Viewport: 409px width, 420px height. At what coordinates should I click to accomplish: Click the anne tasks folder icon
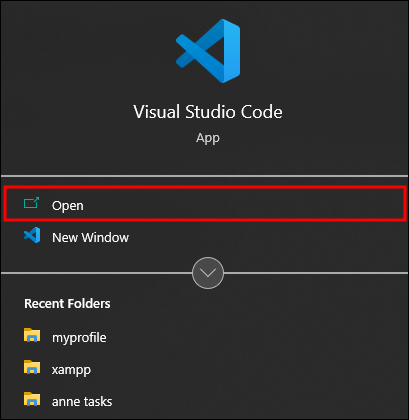click(32, 399)
